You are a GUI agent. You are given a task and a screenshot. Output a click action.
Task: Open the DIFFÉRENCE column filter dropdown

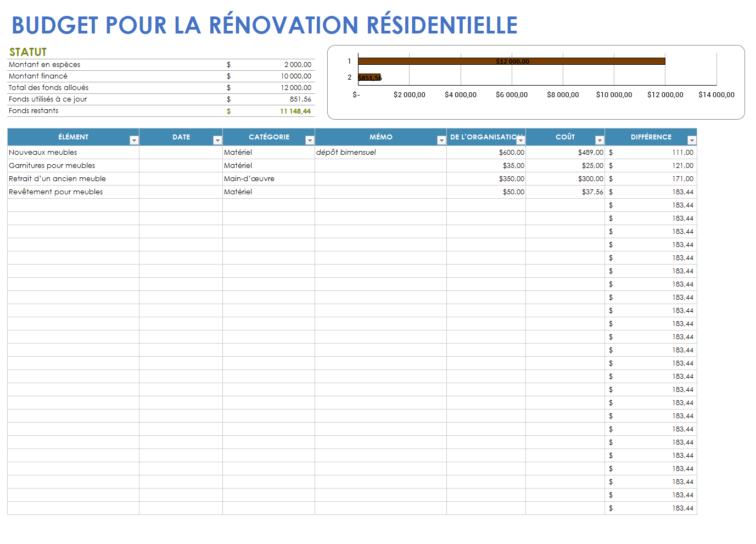point(692,141)
